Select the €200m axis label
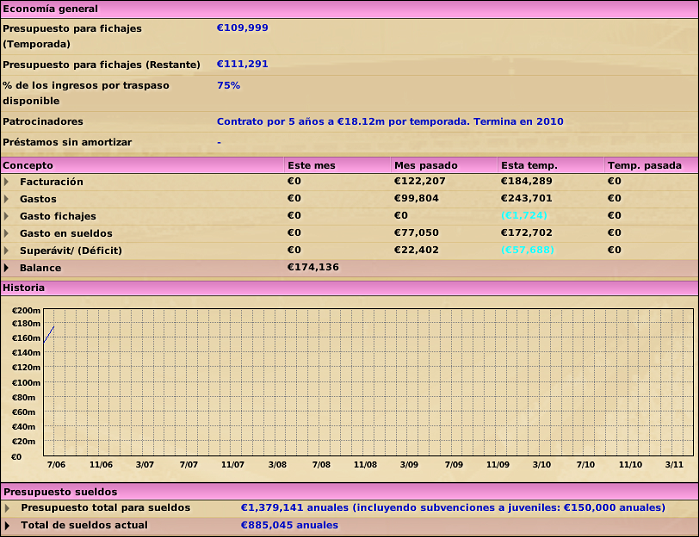The image size is (699, 537). click(x=26, y=311)
